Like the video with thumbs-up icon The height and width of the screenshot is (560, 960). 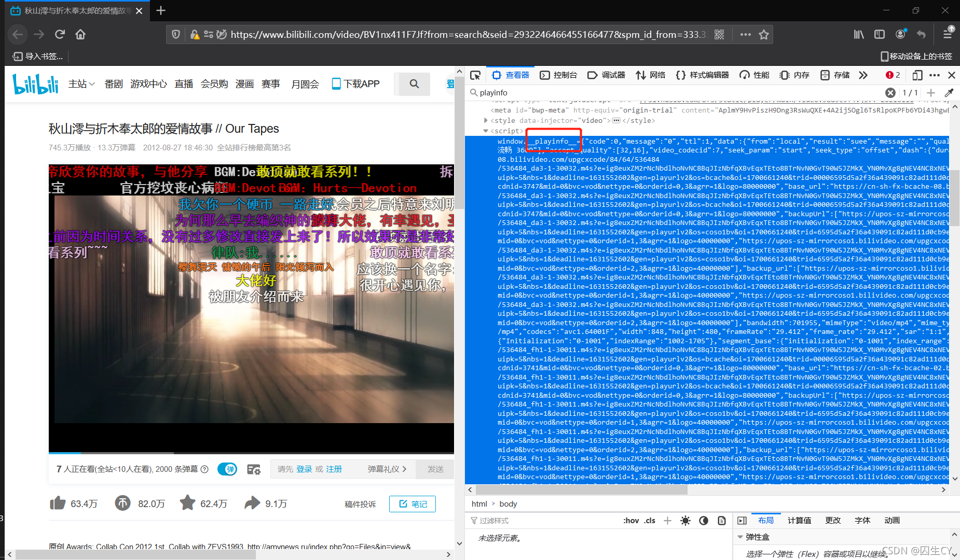click(58, 503)
